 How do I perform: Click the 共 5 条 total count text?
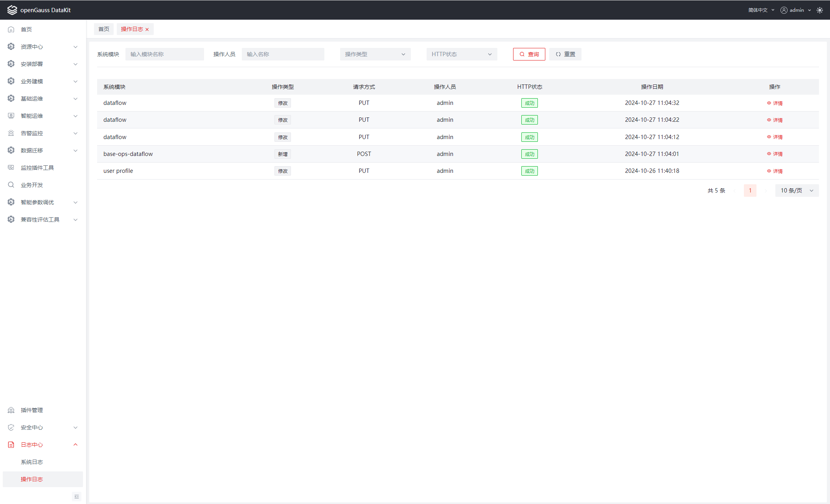tap(716, 191)
